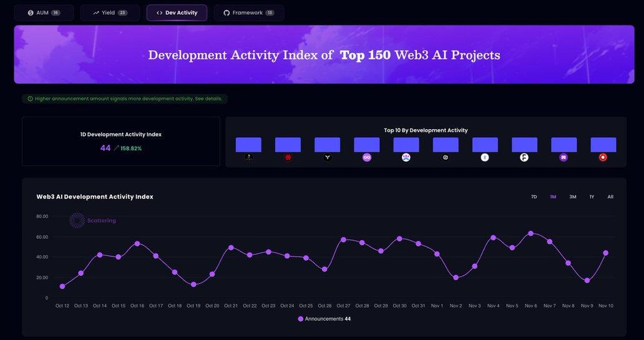Choose the 1Y chart range
The image size is (644, 340).
click(x=592, y=197)
